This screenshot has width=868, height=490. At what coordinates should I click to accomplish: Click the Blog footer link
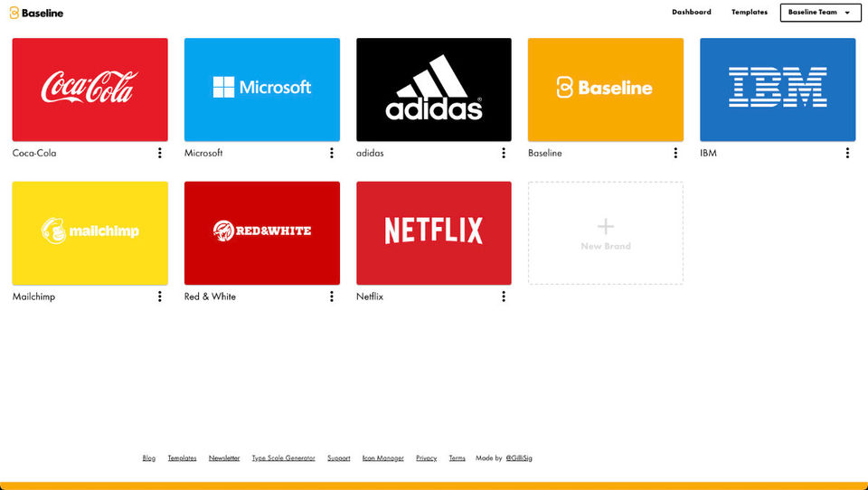pos(149,457)
